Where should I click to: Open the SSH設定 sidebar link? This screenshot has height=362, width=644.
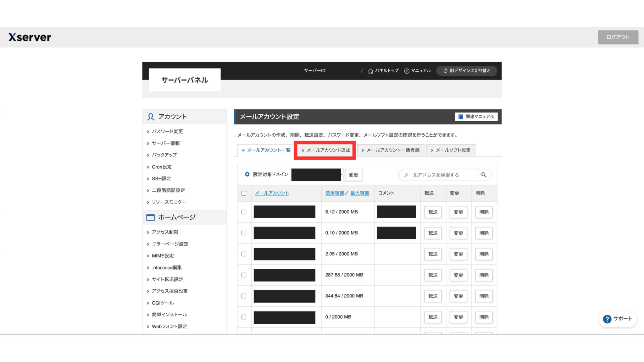click(x=161, y=178)
